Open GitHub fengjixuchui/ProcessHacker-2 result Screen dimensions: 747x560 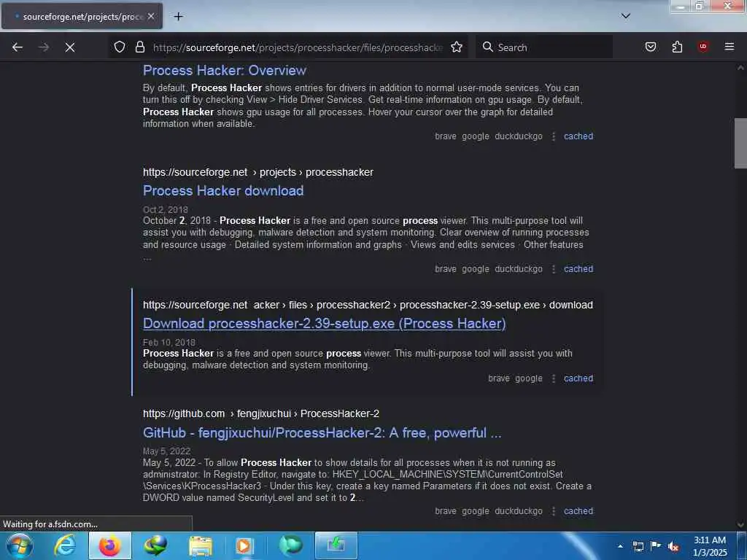coord(322,432)
